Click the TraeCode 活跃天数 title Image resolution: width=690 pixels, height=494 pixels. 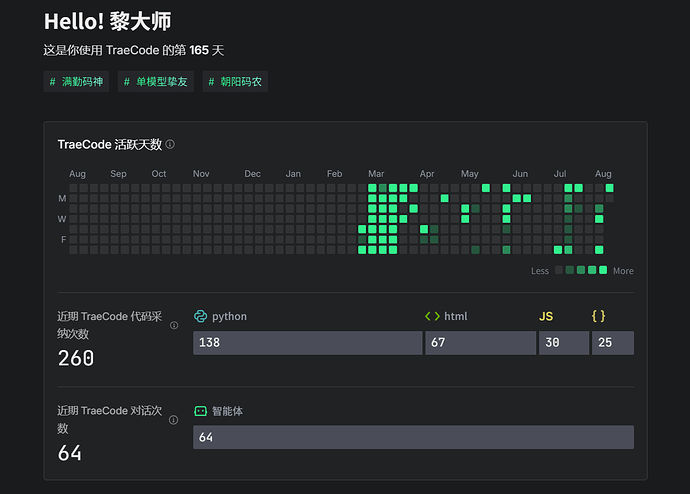coord(110,144)
